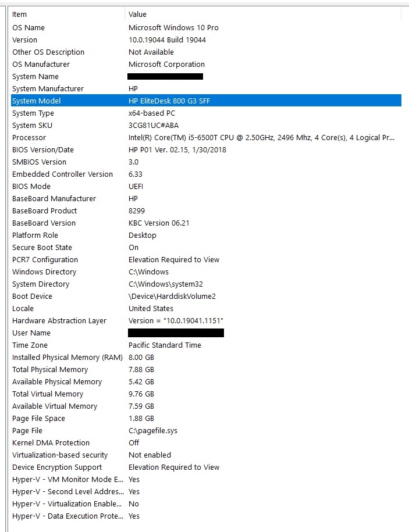The image size is (409, 532).
Task: Select the BIOS Version/Date row
Action: (206, 149)
